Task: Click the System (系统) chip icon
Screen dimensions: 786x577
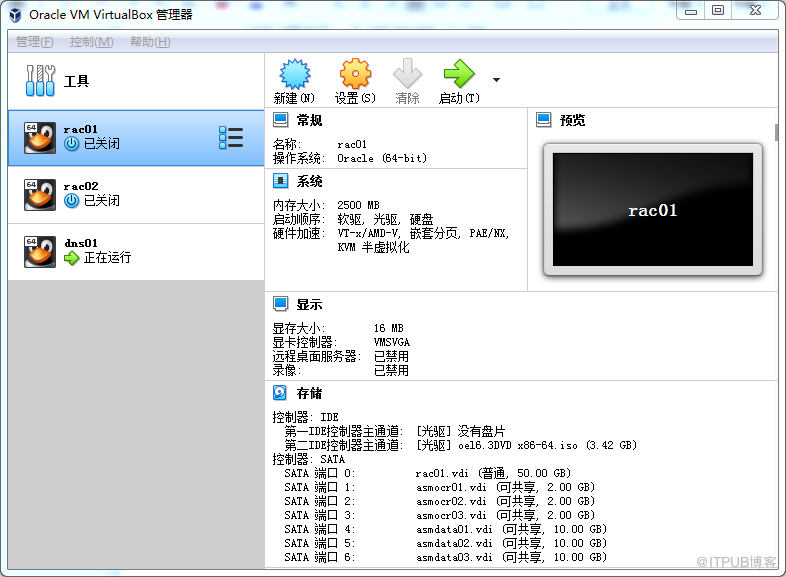Action: [281, 181]
